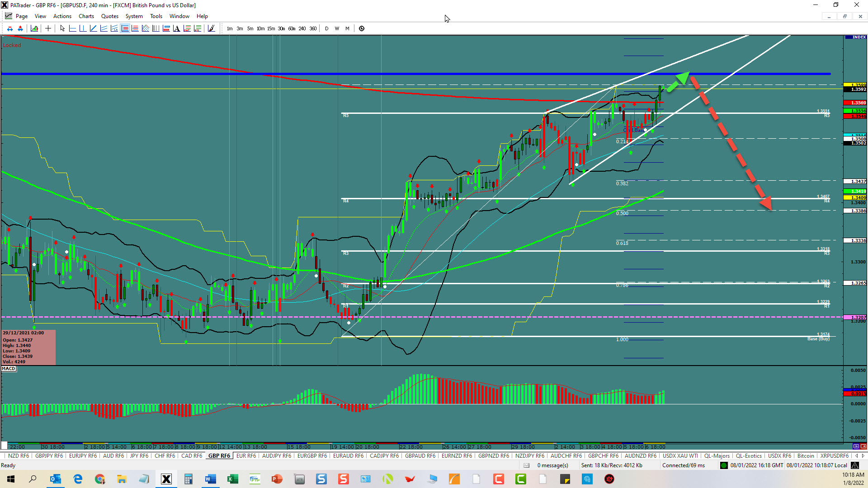Image resolution: width=868 pixels, height=488 pixels.
Task: Choose the diagonal fan lines tool
Action: pyautogui.click(x=145, y=28)
